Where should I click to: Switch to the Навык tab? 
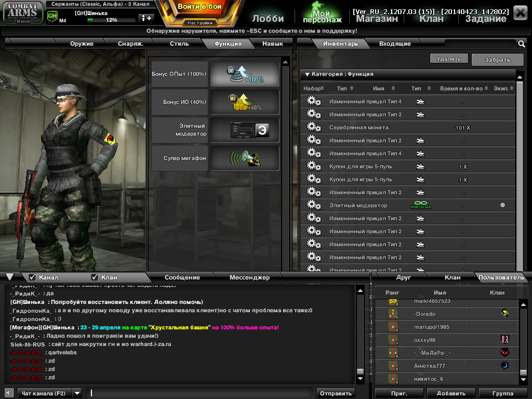(272, 44)
